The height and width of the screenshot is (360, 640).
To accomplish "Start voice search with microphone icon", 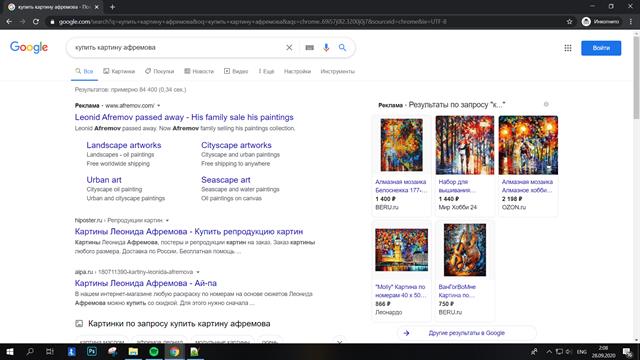I will pyautogui.click(x=326, y=48).
